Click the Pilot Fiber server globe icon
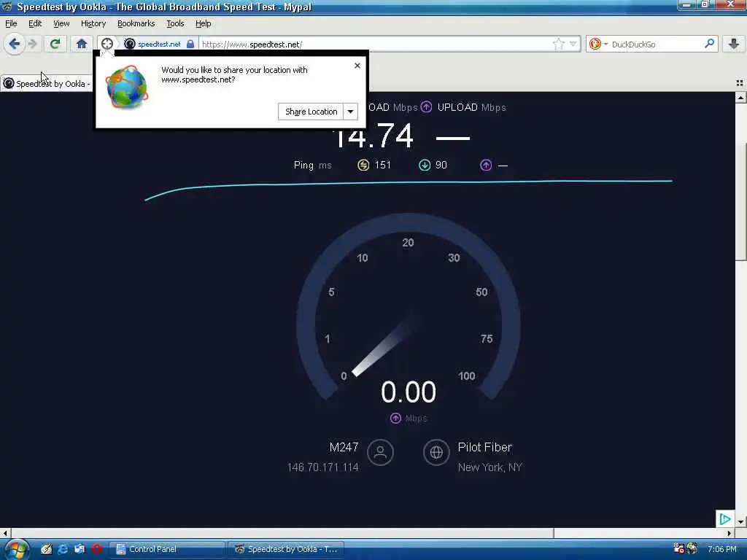 click(x=436, y=452)
